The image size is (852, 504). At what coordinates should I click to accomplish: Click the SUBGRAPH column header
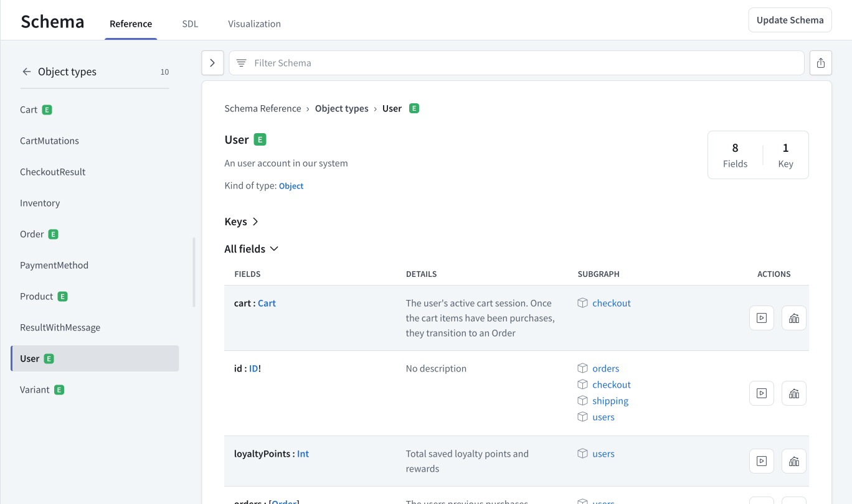(599, 274)
